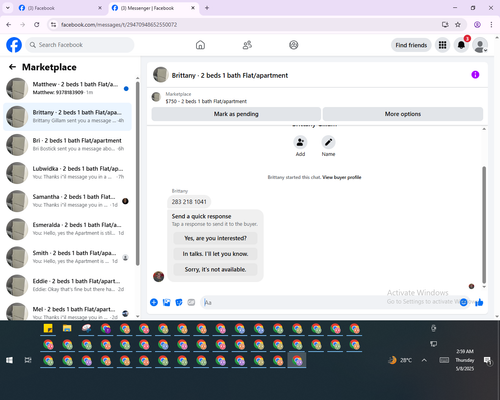
Task: Click the $750 listing thumbnail
Action: point(156,97)
